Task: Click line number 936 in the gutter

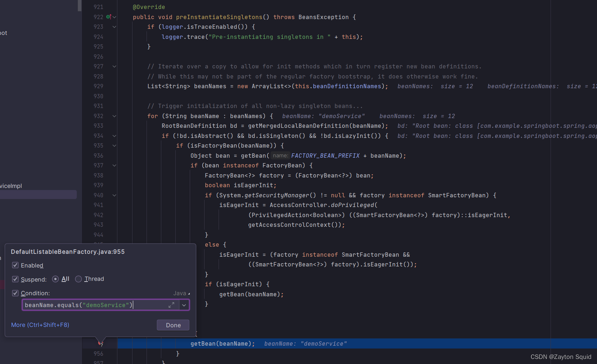Action: pos(98,156)
